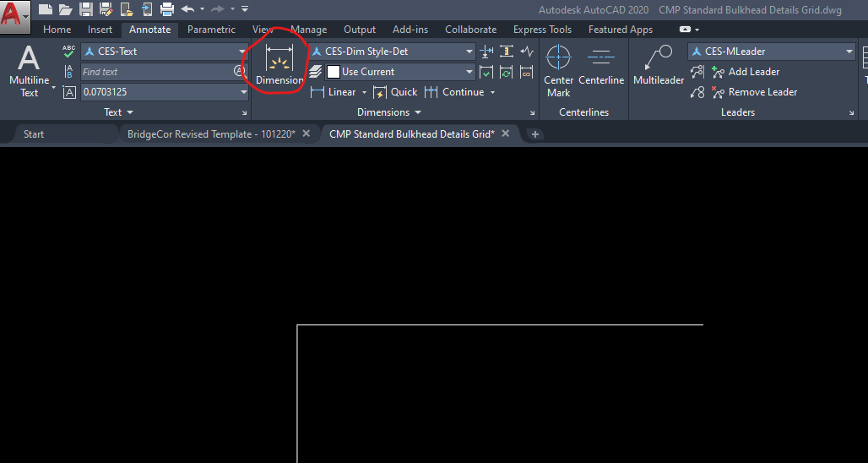Switch to the Add-ins tab
868x463 pixels.
pos(410,30)
